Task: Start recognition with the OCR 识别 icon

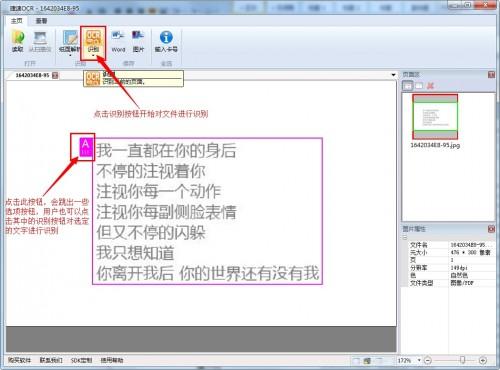Action: coord(93,38)
